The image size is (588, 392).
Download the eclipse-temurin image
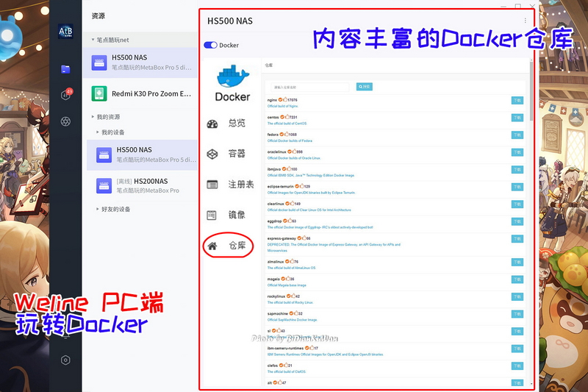[517, 187]
